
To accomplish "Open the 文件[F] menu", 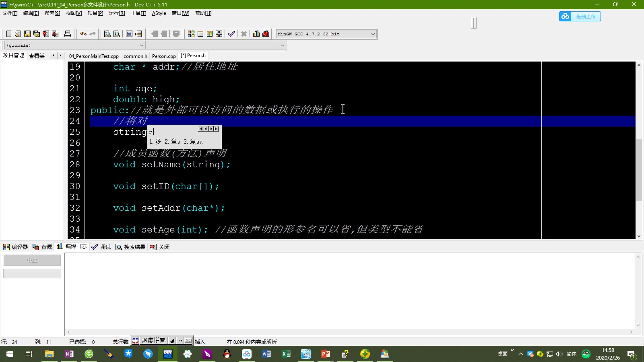I will point(10,13).
